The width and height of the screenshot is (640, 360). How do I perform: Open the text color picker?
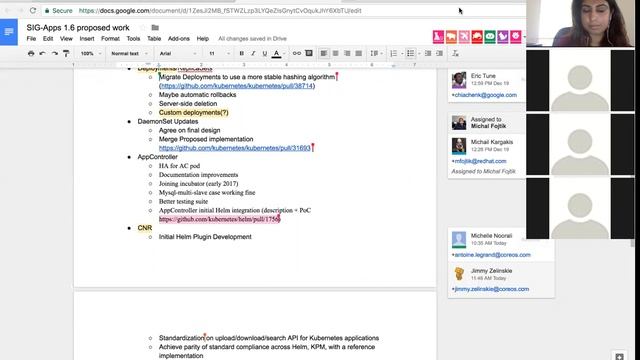pos(276,53)
